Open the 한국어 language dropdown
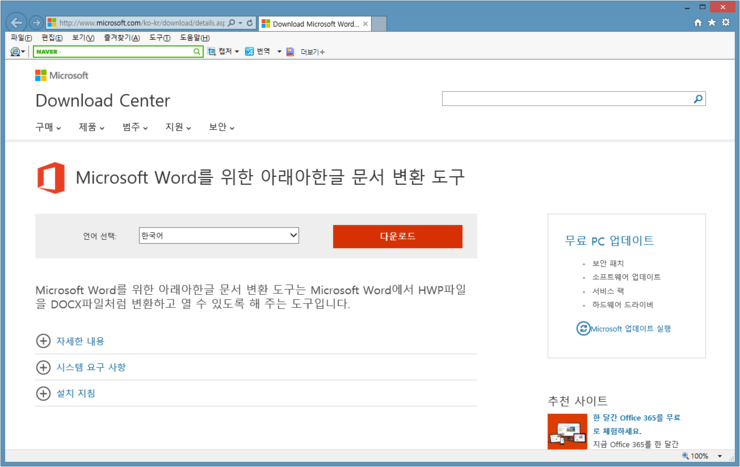 pos(219,235)
